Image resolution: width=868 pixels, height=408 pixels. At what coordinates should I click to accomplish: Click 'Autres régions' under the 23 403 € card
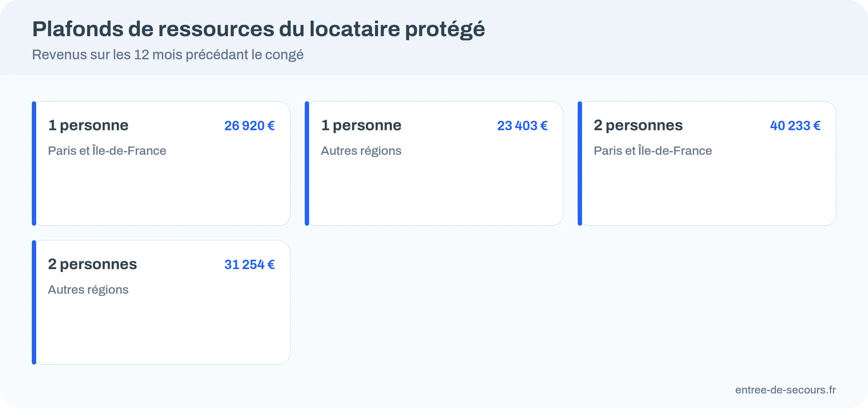pos(361,151)
